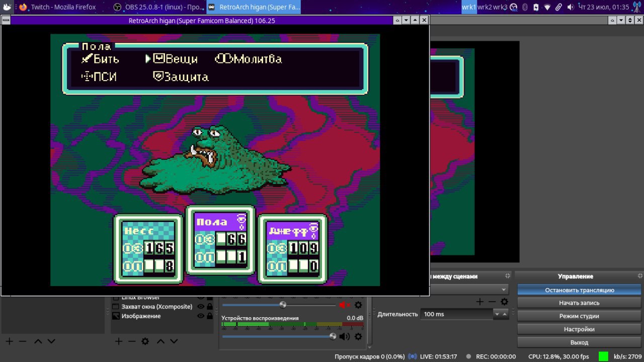Increase Длительность with the up arrow
Viewport: 644px width, 362px height.
[x=505, y=314]
